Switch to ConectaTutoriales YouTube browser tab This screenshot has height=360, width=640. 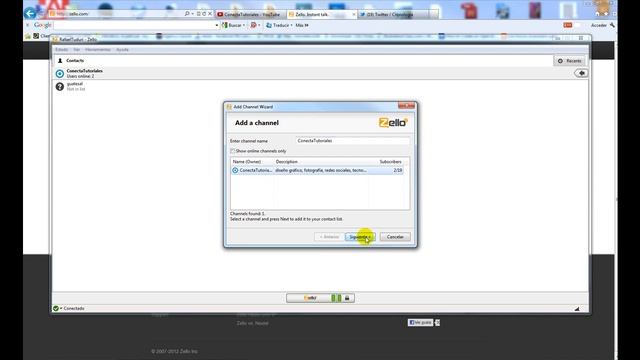250,14
